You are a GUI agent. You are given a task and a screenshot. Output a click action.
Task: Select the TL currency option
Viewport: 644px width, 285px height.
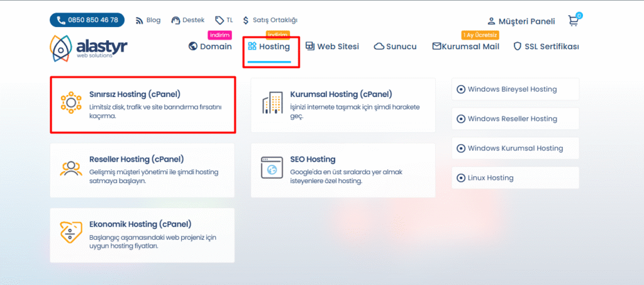click(229, 20)
